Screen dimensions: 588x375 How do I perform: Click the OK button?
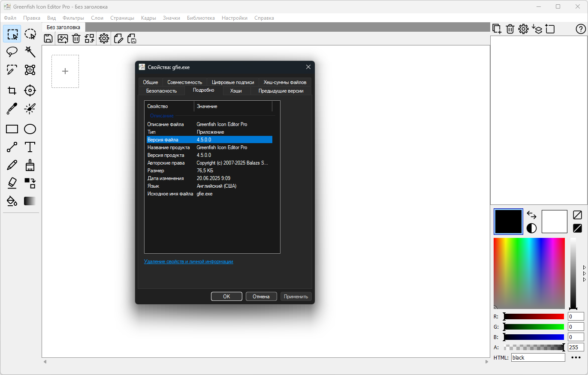coord(226,297)
